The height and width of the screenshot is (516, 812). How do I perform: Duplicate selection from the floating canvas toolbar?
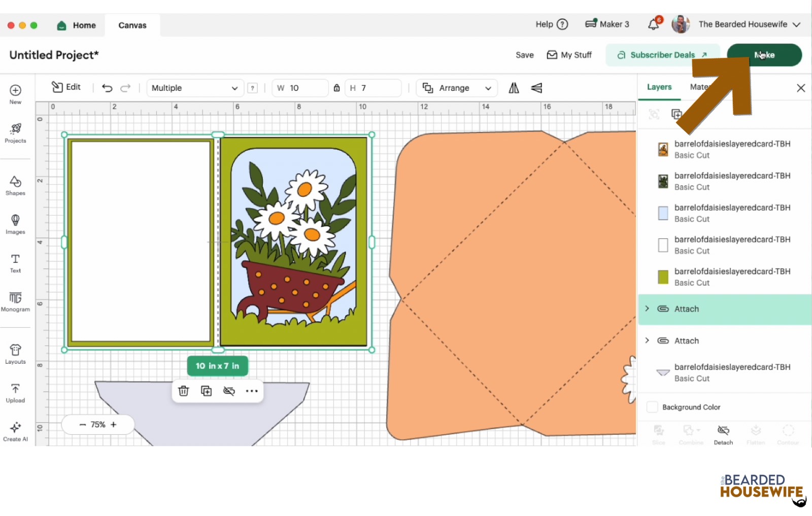(207, 391)
